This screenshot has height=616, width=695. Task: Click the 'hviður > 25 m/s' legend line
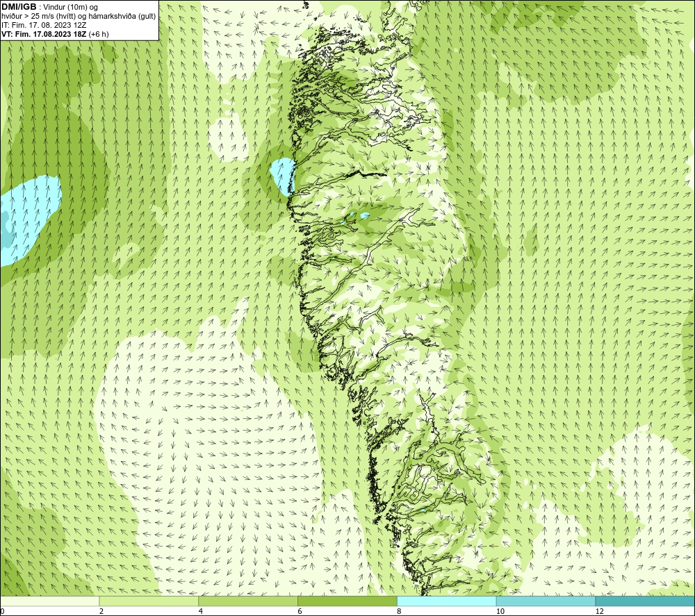79,16
